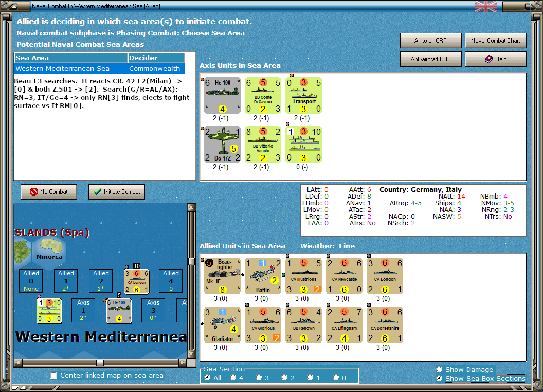Click the No Combat button
The width and height of the screenshot is (543, 392).
[49, 192]
